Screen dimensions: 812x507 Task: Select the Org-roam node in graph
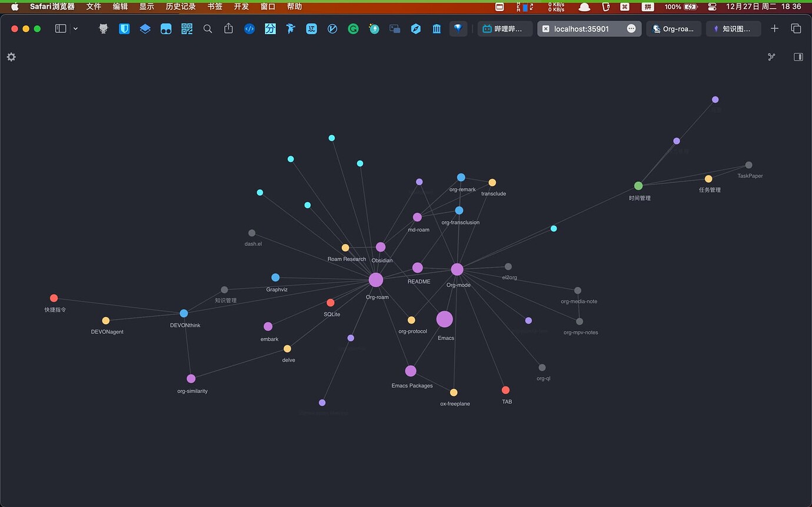tap(375, 280)
